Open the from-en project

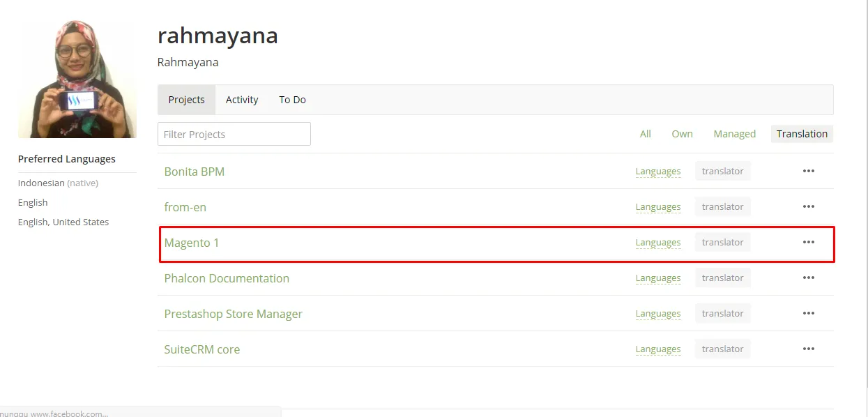(185, 207)
